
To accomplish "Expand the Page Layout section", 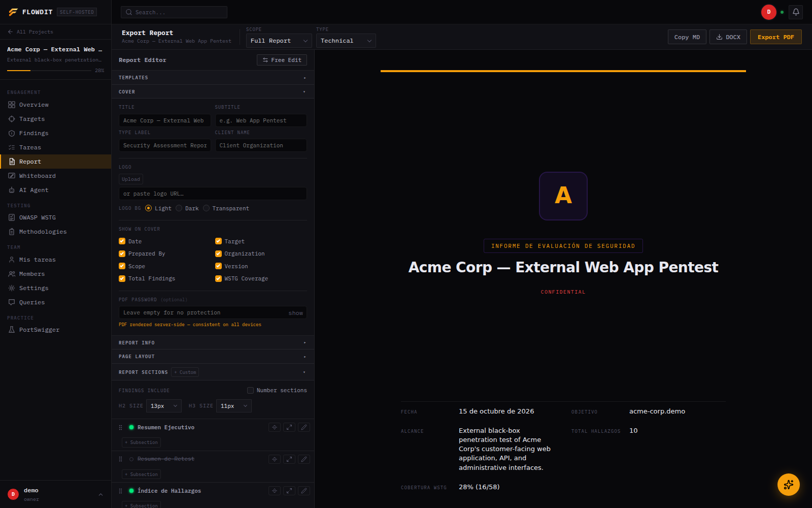I will click(213, 357).
